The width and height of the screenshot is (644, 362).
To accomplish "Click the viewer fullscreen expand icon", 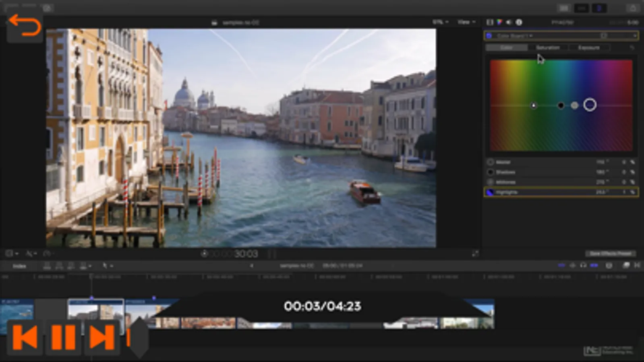I will [x=475, y=253].
